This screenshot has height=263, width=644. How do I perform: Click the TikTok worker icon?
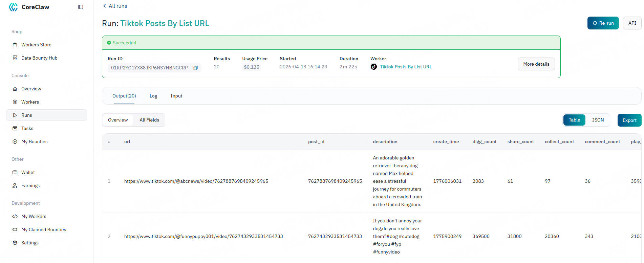[x=373, y=67]
